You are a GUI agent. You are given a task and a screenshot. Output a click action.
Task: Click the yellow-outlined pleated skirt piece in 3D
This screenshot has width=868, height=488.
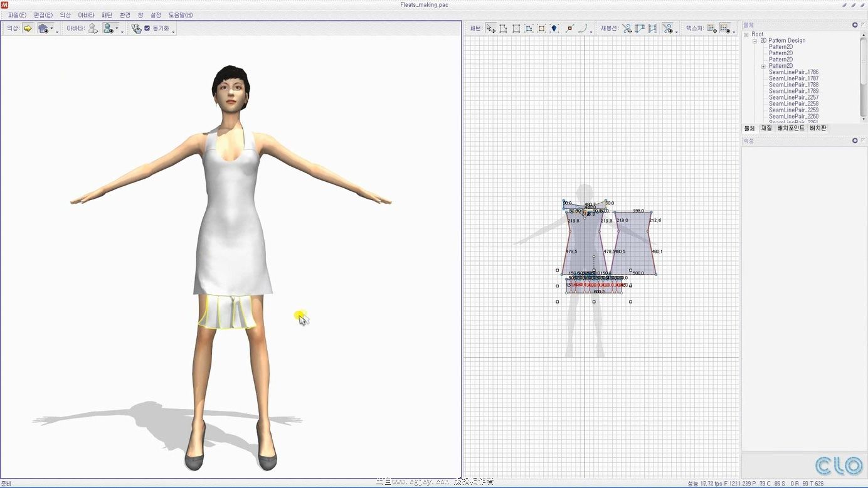click(227, 312)
